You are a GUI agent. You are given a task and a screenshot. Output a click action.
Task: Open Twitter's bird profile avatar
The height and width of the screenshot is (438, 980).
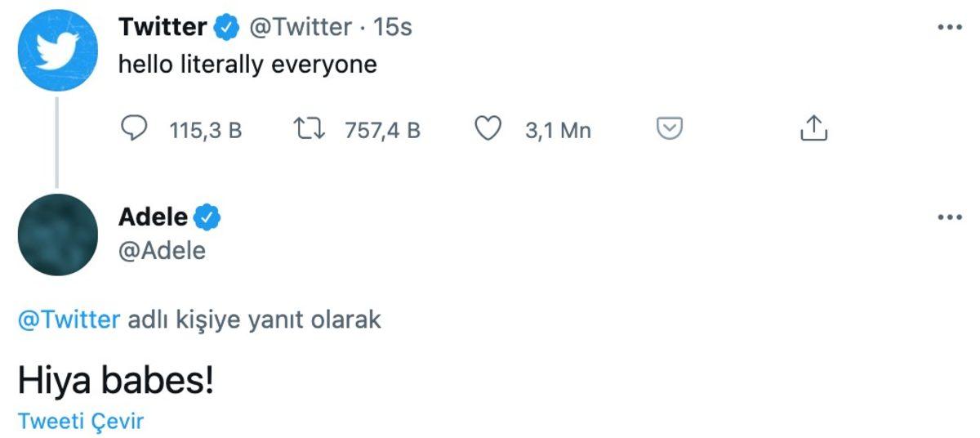tap(57, 51)
